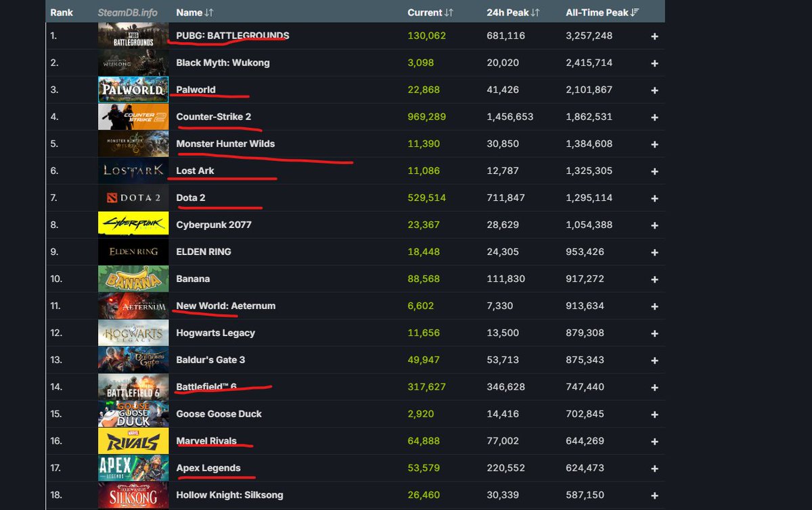Image resolution: width=812 pixels, height=510 pixels.
Task: Open the Palworld game link
Action: pyautogui.click(x=196, y=89)
